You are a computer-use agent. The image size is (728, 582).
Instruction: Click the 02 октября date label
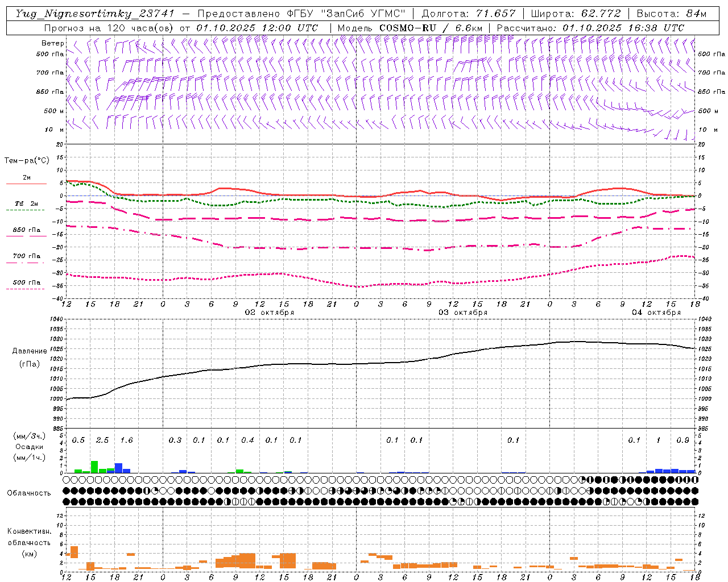270,313
